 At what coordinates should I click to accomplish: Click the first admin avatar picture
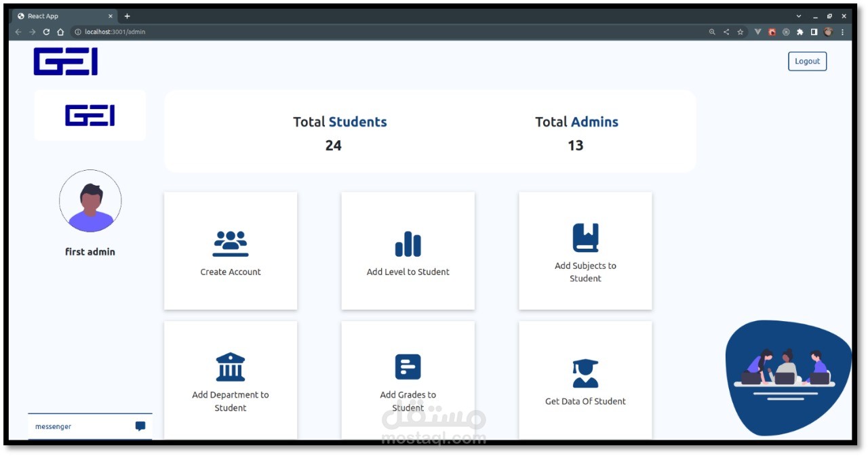click(90, 201)
